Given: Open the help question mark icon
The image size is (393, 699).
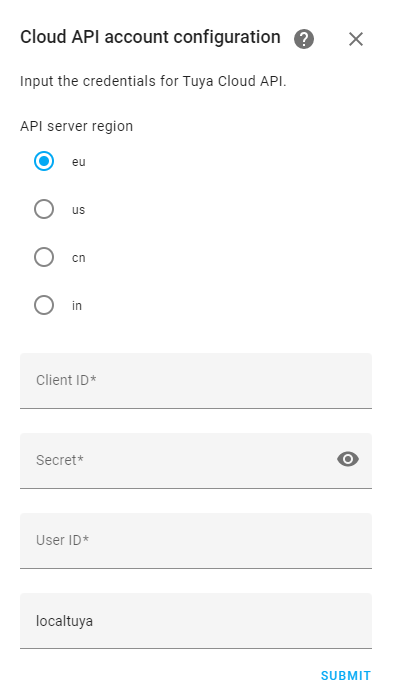Looking at the screenshot, I should click(304, 39).
